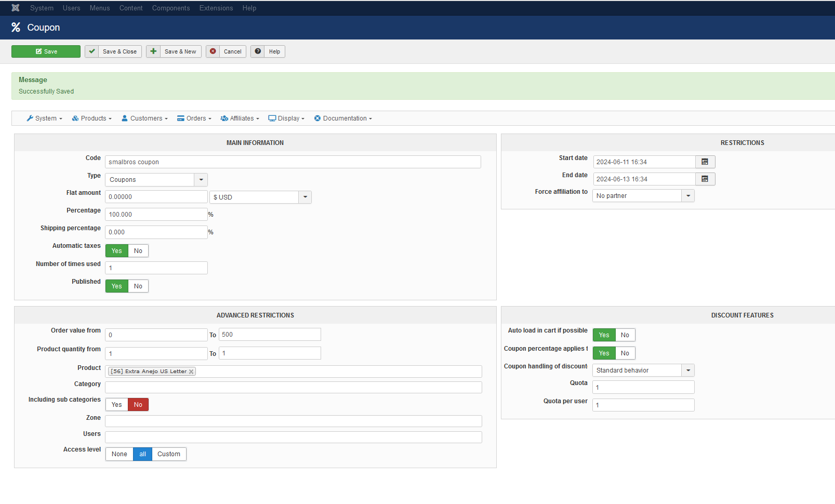Open the Extensions menu
835x504 pixels.
pyautogui.click(x=216, y=8)
